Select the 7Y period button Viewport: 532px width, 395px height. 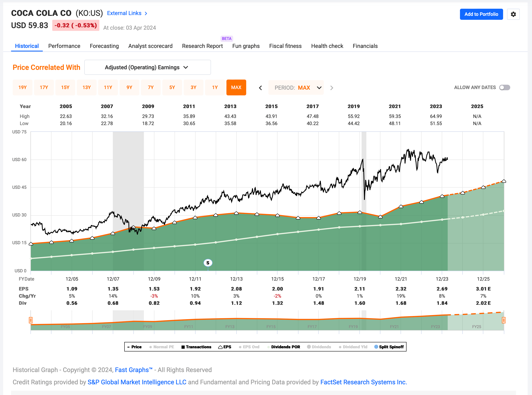(151, 87)
